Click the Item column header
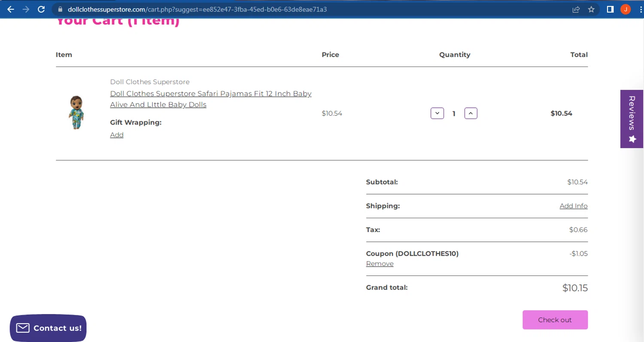 coord(64,55)
